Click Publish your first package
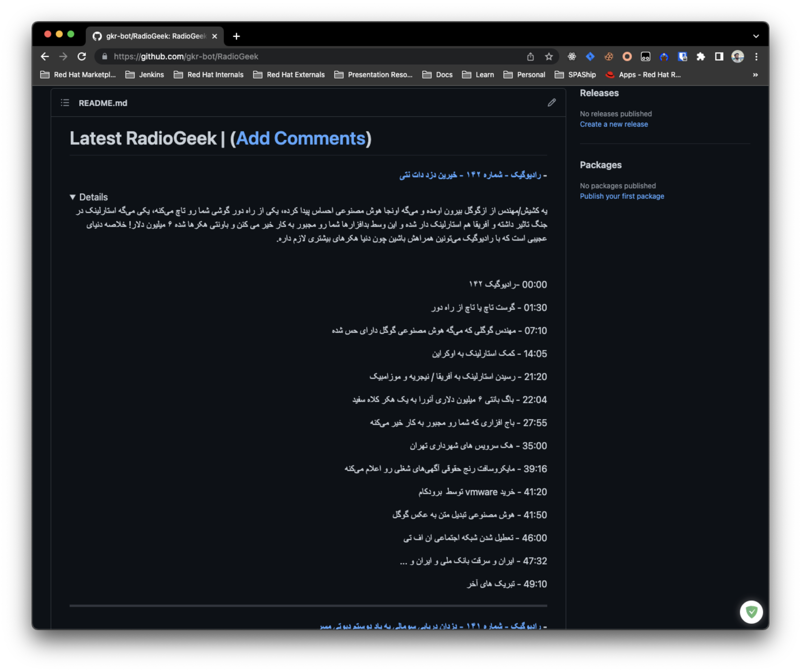Viewport: 801px width, 672px height. [x=622, y=196]
